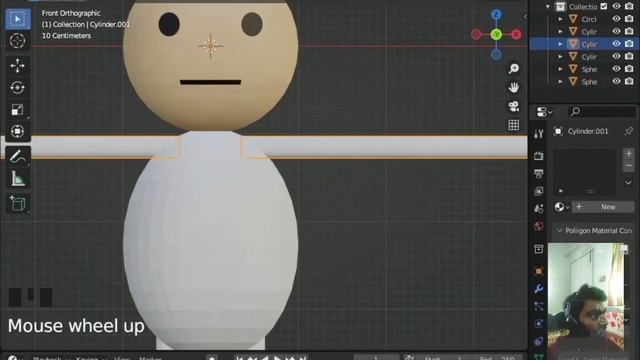The height and width of the screenshot is (360, 640).
Task: Hide the highlighted Cylir object's eye
Action: click(x=616, y=44)
